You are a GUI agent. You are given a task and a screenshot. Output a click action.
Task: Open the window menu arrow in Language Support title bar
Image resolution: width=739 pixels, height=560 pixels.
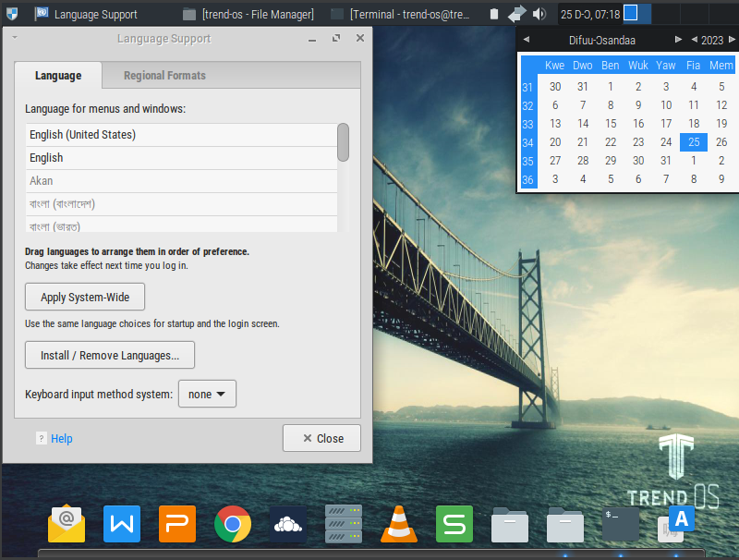click(x=15, y=38)
